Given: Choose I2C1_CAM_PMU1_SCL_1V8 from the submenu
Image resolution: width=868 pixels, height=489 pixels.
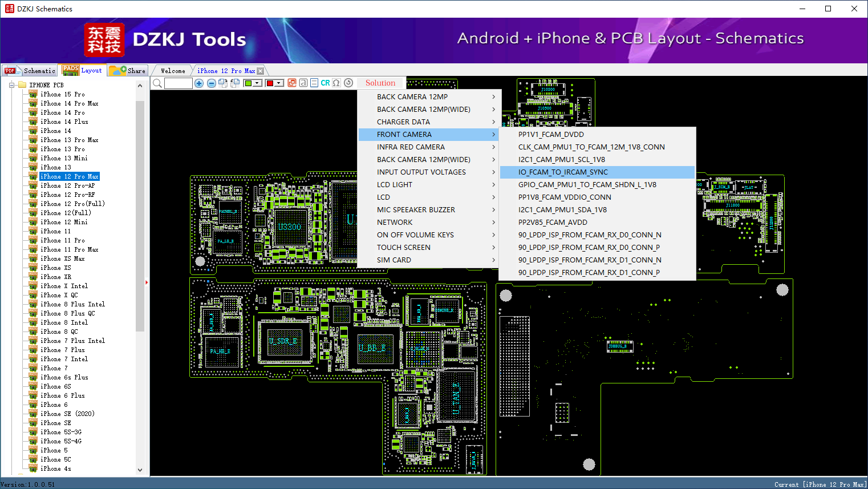Looking at the screenshot, I should pos(597,160).
